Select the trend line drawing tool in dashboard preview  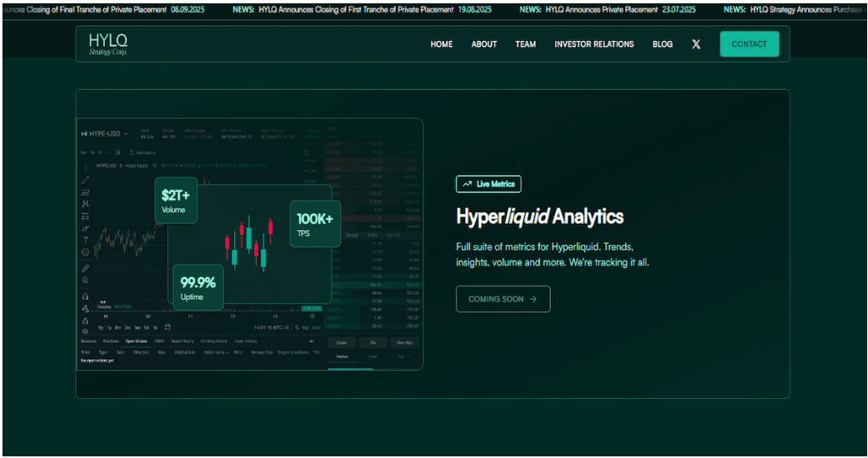[x=85, y=181]
